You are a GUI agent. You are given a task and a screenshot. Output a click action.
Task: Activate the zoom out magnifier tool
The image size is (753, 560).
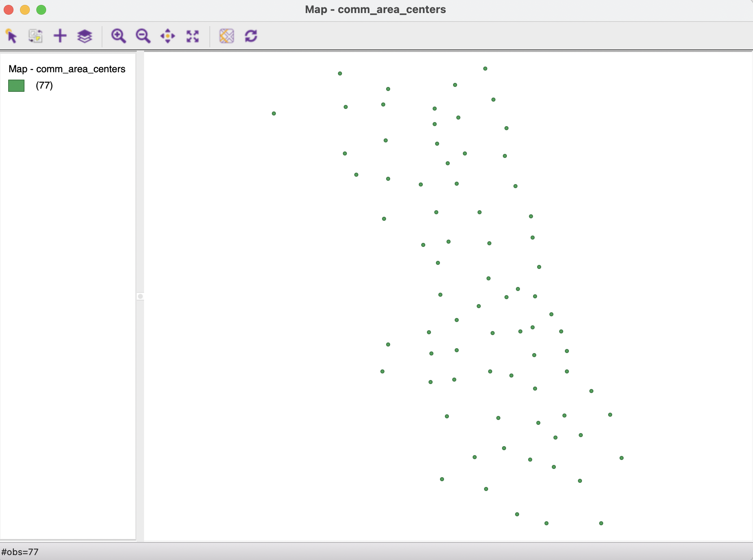[x=143, y=36]
